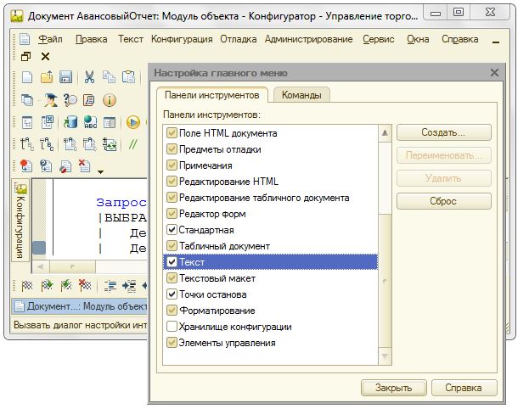The height and width of the screenshot is (420, 529).
Task: Click the green comment slashes icon
Action: tap(132, 144)
